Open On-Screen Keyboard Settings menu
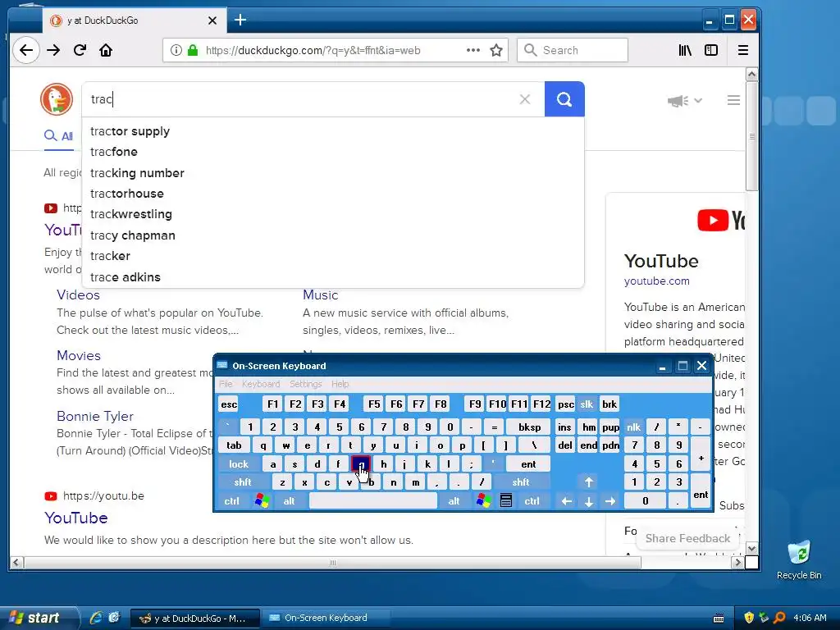Screen dimensions: 840x630 pyautogui.click(x=305, y=384)
